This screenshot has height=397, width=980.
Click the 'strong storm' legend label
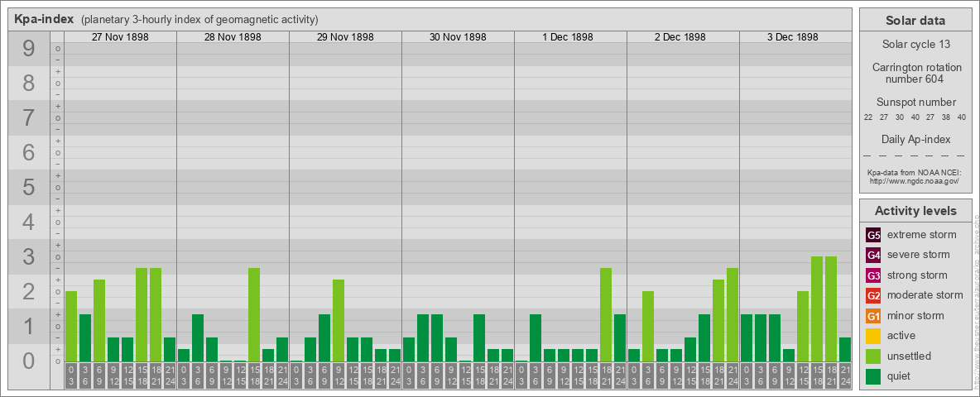click(x=917, y=275)
